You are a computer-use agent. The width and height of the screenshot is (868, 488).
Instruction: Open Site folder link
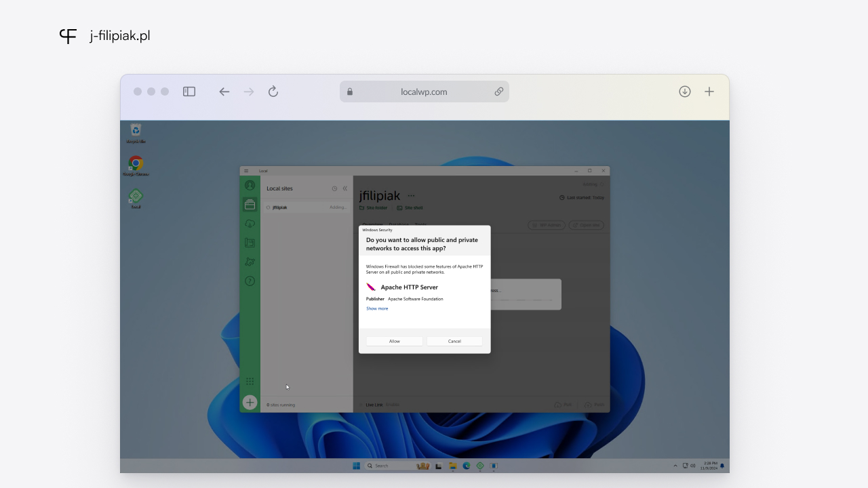pos(373,208)
